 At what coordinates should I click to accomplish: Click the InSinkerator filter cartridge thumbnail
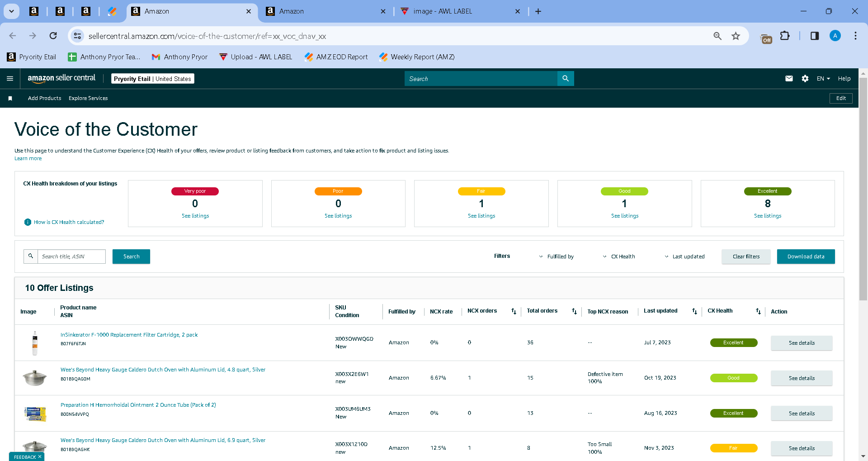click(35, 343)
